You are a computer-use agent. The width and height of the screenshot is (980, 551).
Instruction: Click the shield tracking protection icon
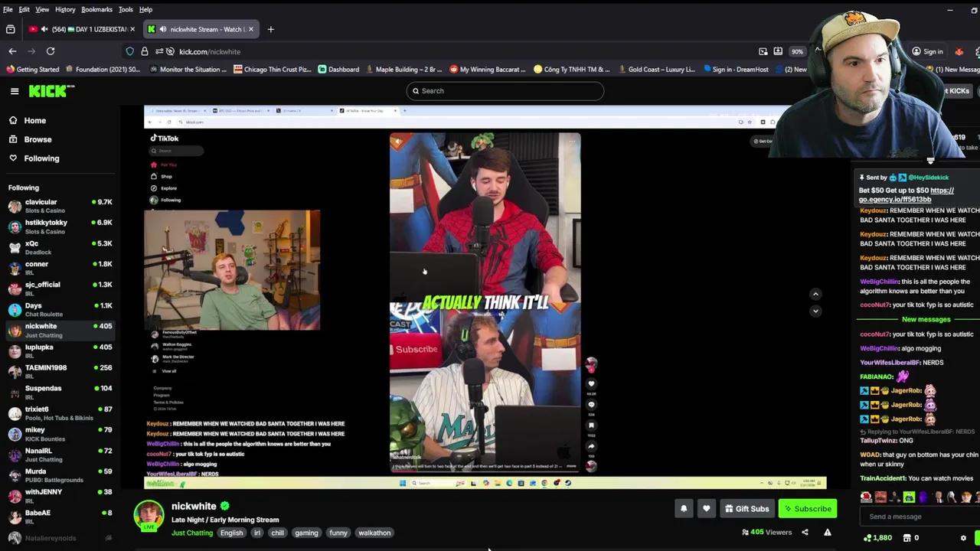[x=129, y=51]
